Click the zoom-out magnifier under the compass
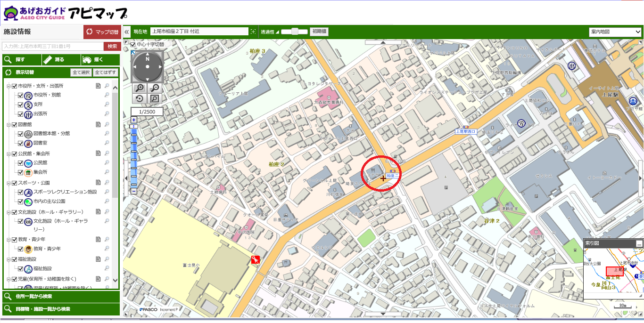 154,88
